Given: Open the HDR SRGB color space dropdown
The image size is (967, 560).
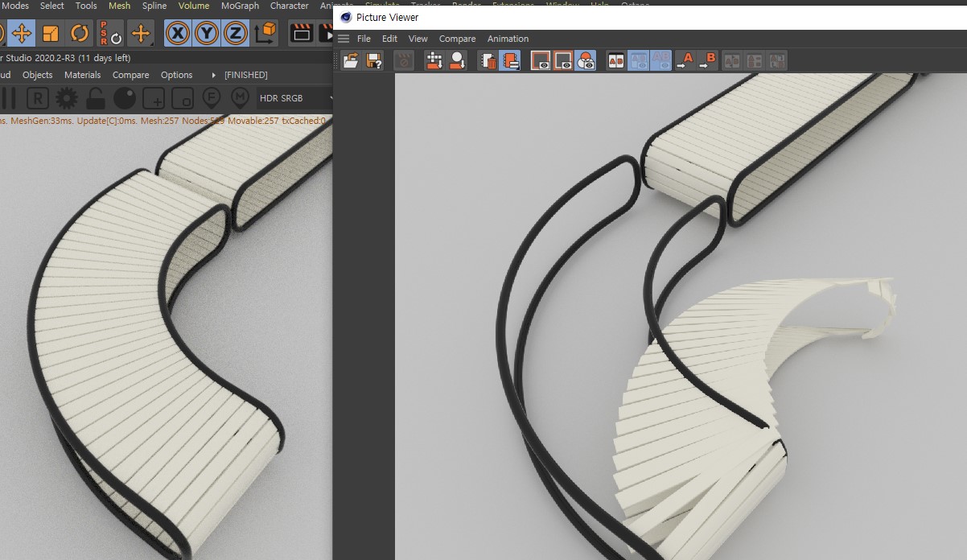Looking at the screenshot, I should (x=294, y=98).
